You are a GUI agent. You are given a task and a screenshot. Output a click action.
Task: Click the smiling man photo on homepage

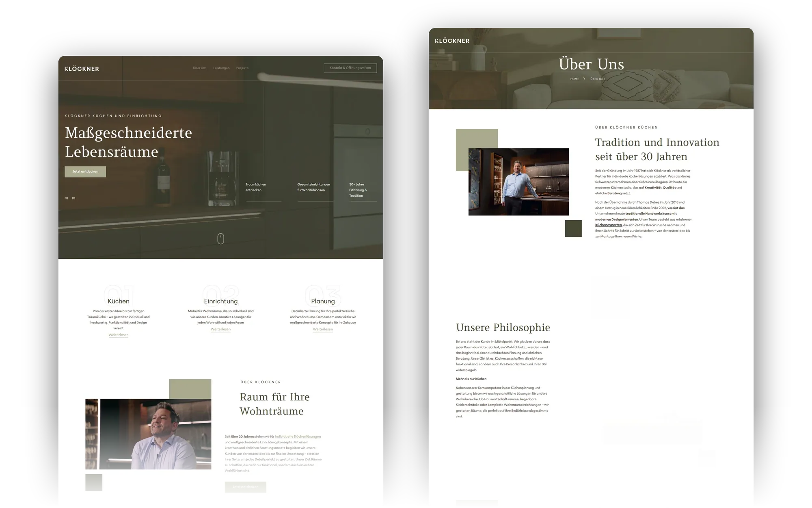(x=148, y=434)
